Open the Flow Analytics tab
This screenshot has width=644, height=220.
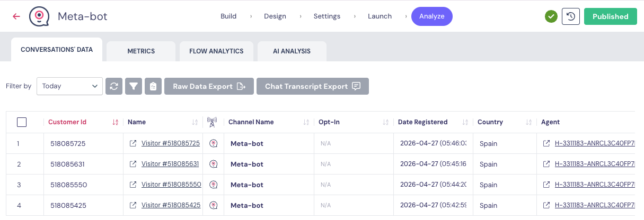pos(216,51)
